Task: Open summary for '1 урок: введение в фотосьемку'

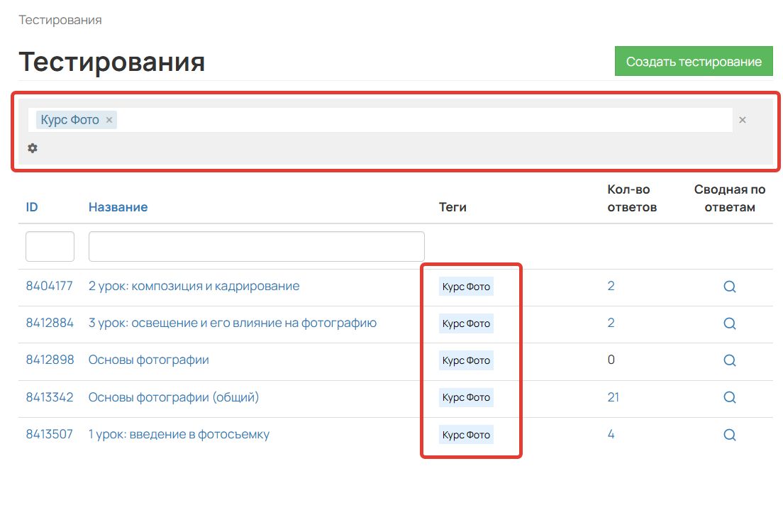Action: point(730,434)
